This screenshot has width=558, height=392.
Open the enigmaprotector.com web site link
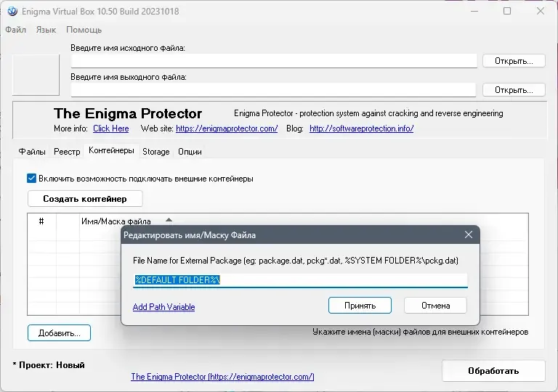227,128
